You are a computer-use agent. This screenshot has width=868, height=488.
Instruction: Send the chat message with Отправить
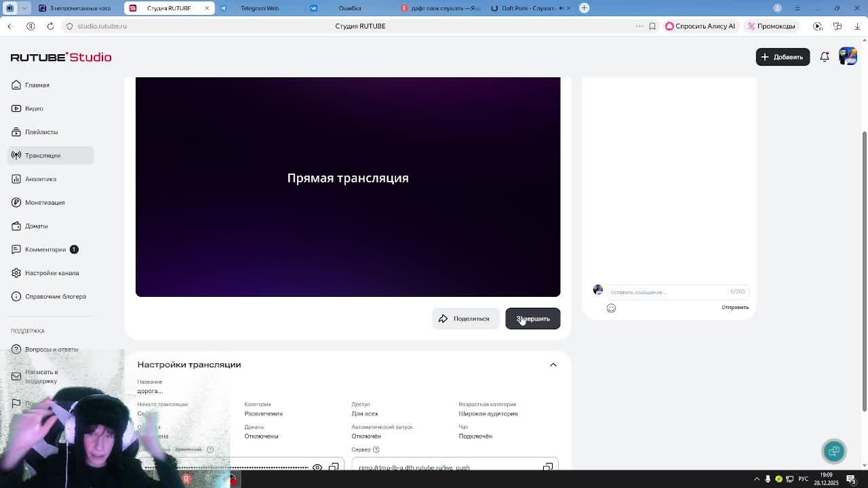pos(735,308)
